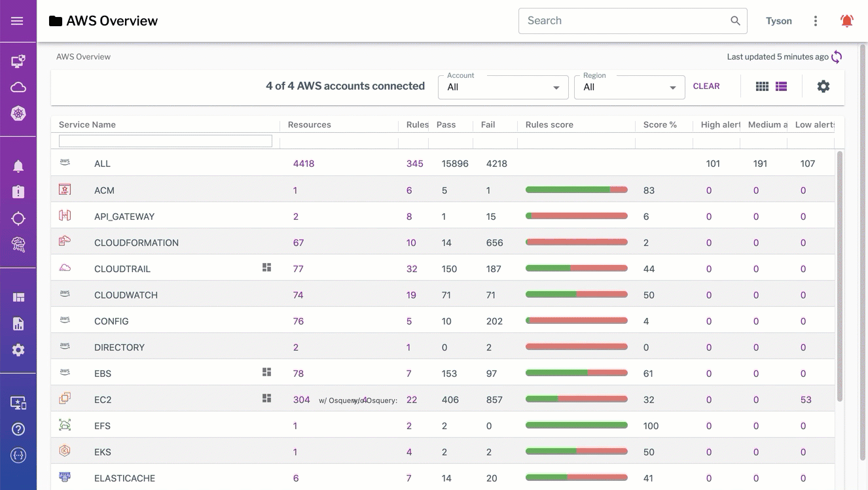
Task: Sort by Pass column
Action: coord(446,124)
